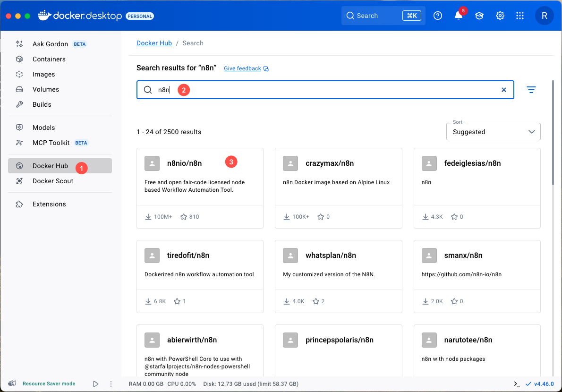Open the Settings gear icon
Image resolution: width=562 pixels, height=392 pixels.
pyautogui.click(x=500, y=16)
